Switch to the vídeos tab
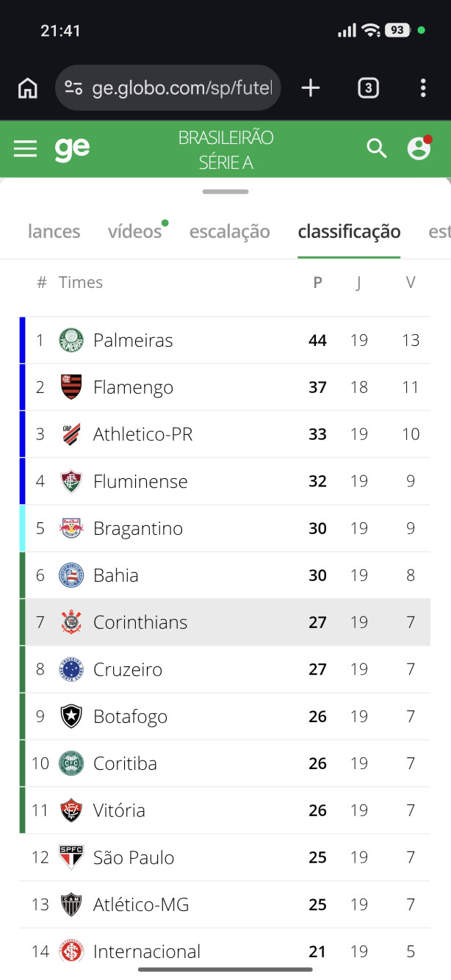 click(x=135, y=231)
